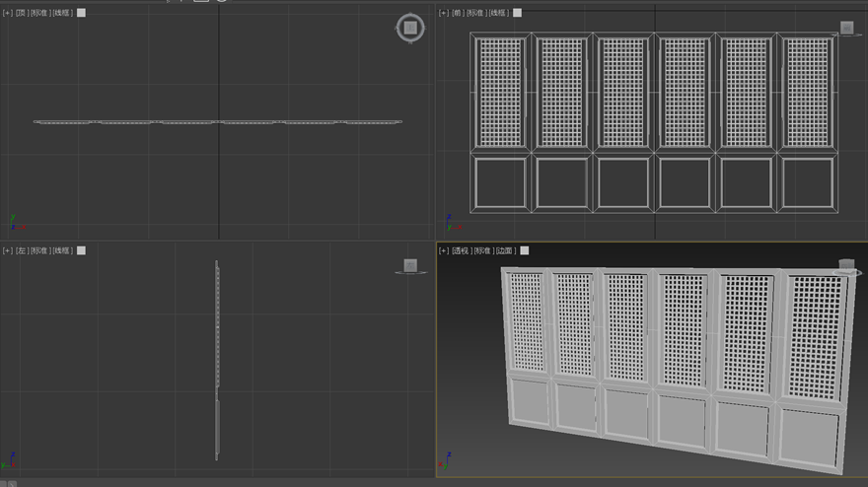Click the filter square icon in Top viewport header
Image resolution: width=868 pixels, height=487 pixels.
pyautogui.click(x=81, y=13)
